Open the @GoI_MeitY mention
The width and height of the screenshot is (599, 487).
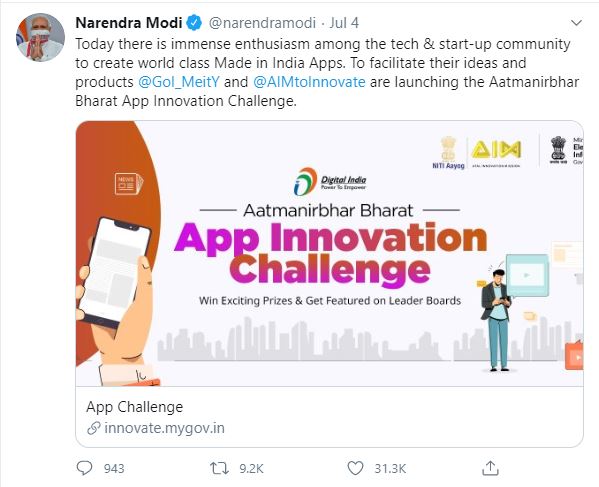pos(179,82)
